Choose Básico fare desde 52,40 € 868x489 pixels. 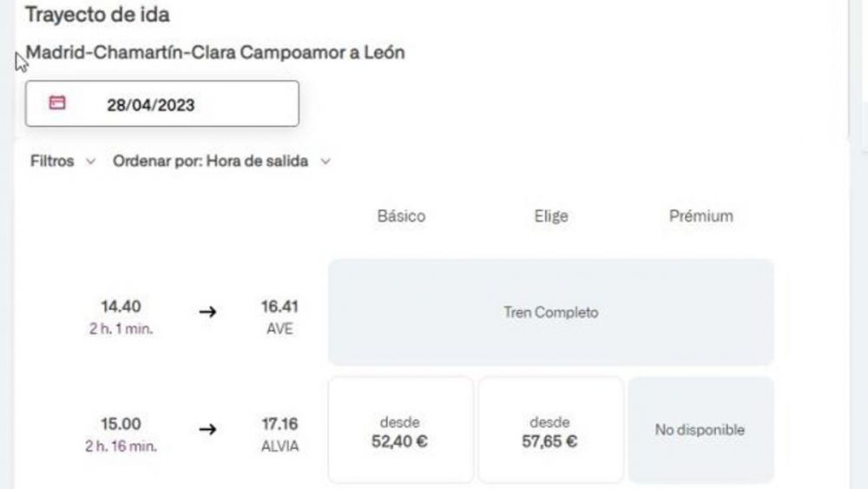click(x=400, y=430)
